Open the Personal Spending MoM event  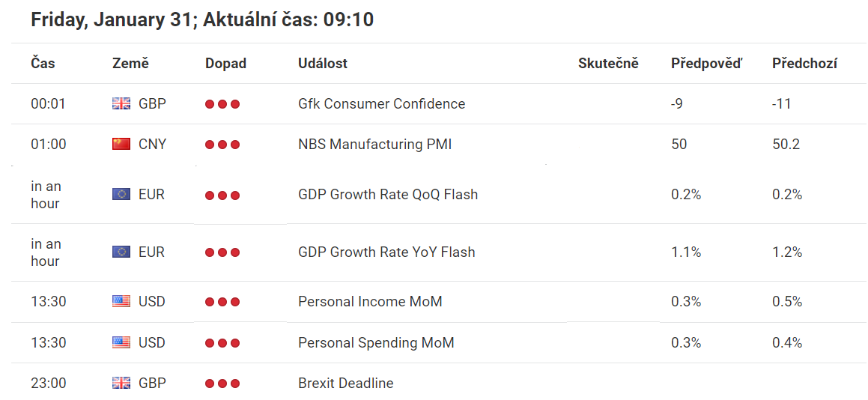click(376, 343)
